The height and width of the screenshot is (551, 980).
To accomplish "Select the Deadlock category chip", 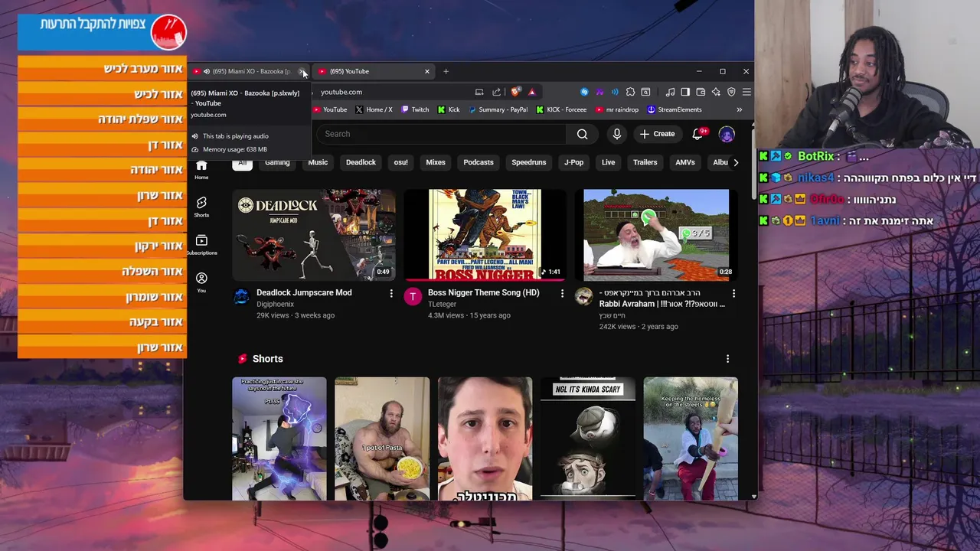I will click(x=361, y=162).
